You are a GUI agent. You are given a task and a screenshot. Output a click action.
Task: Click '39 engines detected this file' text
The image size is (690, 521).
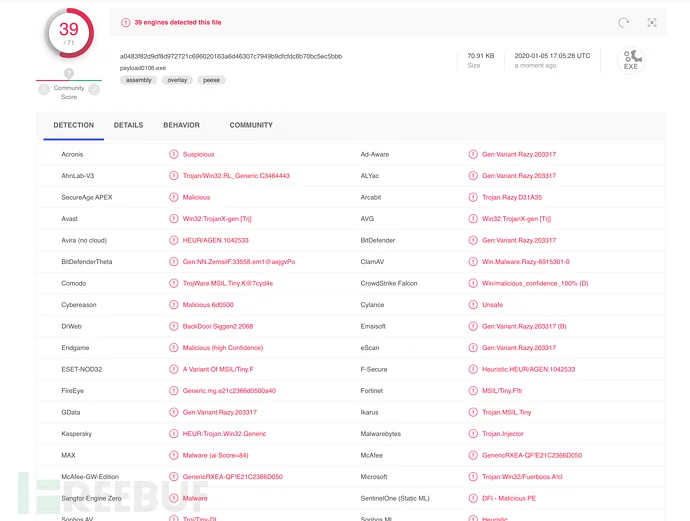(178, 22)
